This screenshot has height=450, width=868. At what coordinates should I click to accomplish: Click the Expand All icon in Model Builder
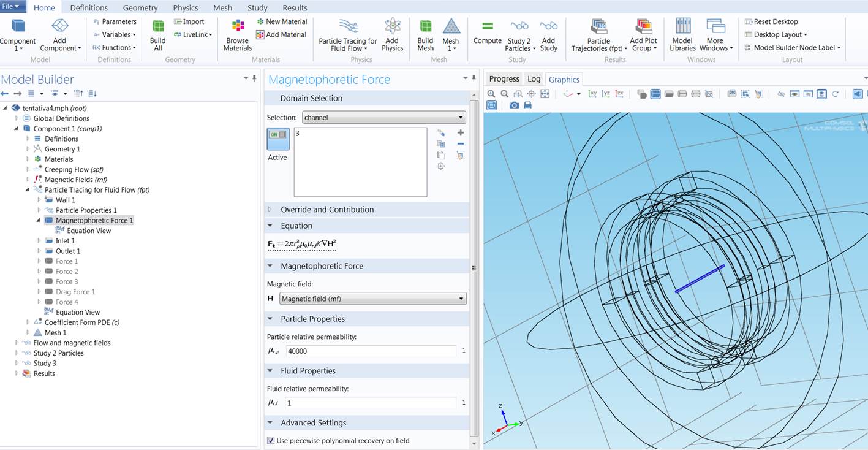tap(91, 94)
